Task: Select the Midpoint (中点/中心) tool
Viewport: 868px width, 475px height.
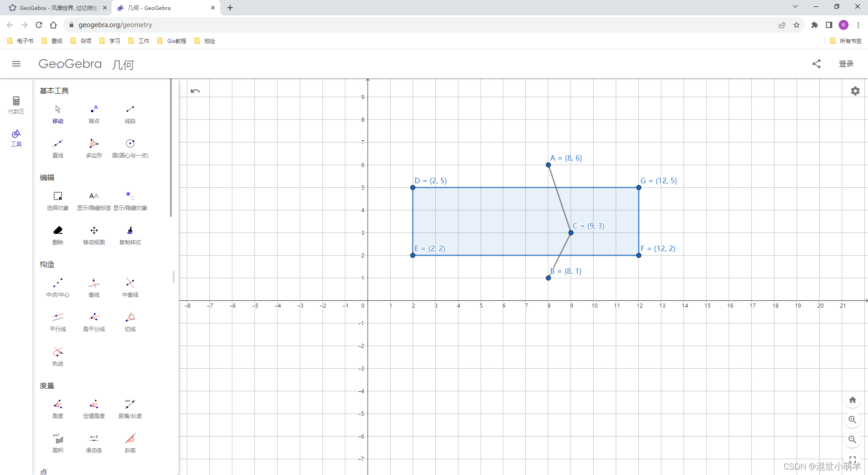Action: (58, 288)
